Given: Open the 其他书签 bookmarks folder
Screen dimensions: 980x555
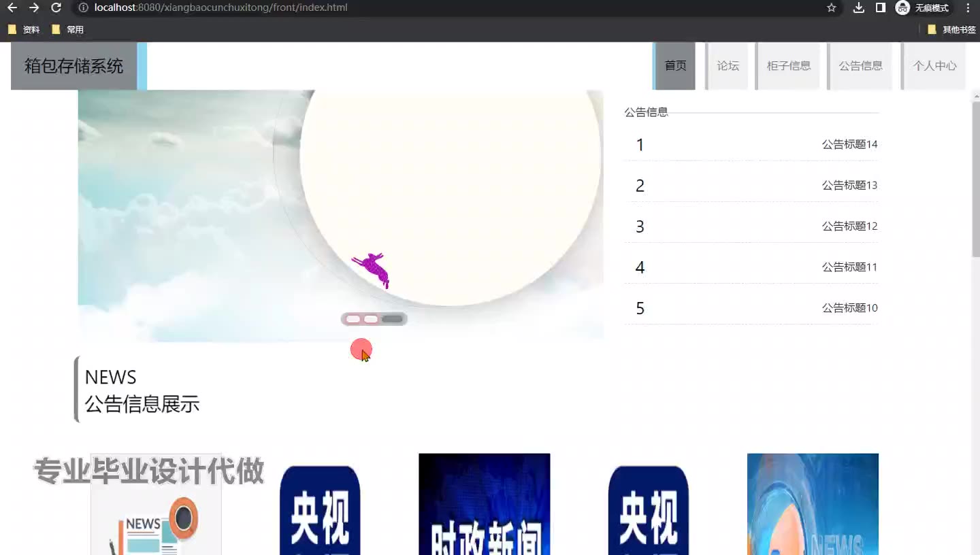Looking at the screenshot, I should pyautogui.click(x=951, y=30).
